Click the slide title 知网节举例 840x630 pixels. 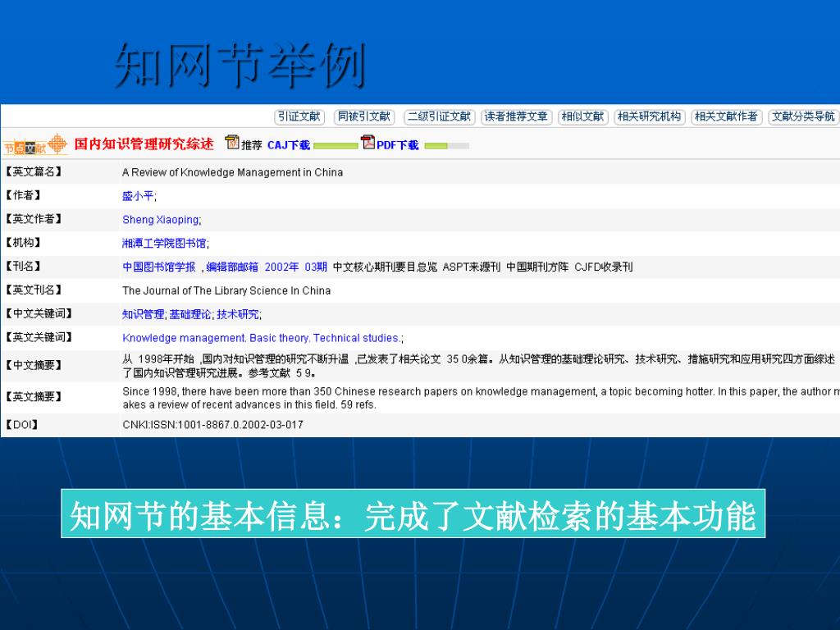click(240, 66)
